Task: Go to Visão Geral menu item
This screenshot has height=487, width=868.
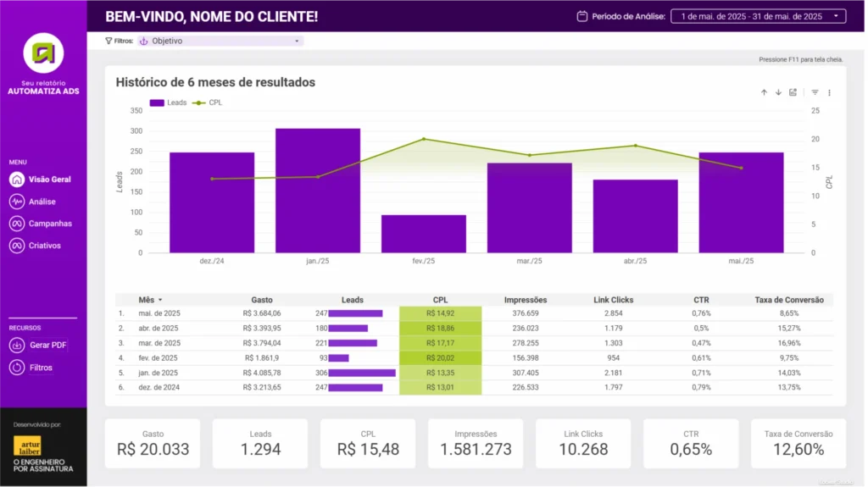Action: [x=50, y=180]
